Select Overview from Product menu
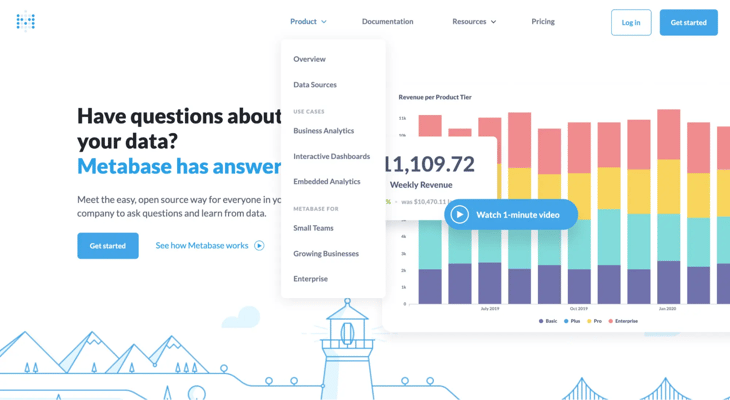 pyautogui.click(x=309, y=59)
